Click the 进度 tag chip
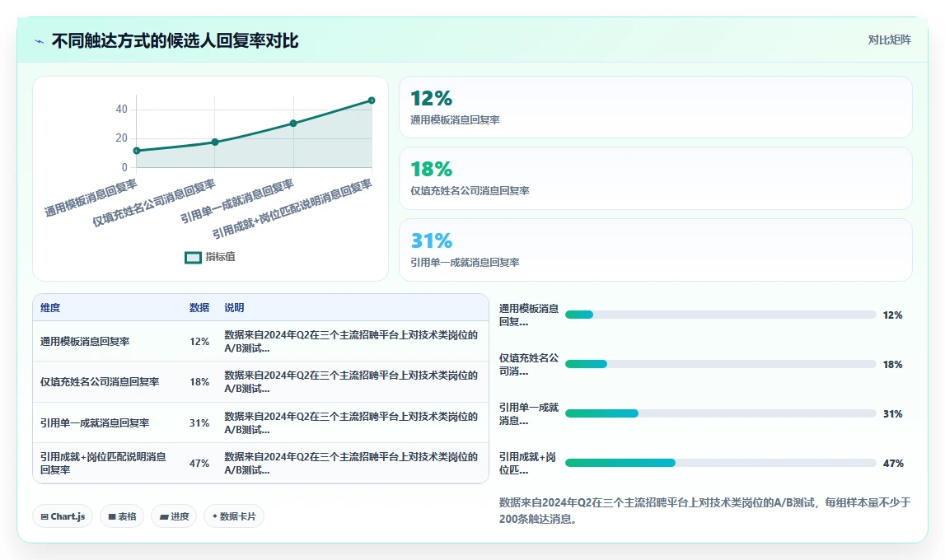945x560 pixels. 174,516
